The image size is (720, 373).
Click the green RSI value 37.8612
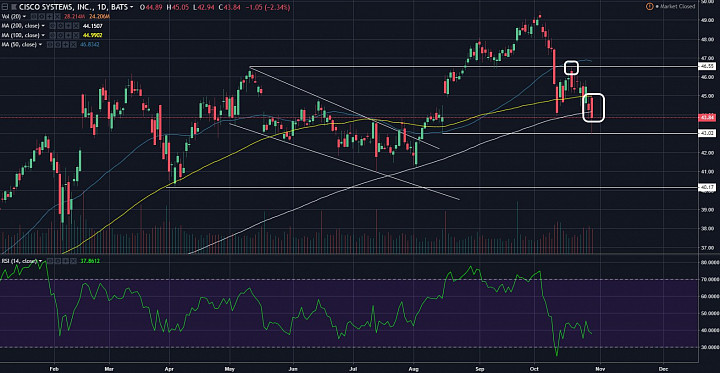pyautogui.click(x=90, y=261)
